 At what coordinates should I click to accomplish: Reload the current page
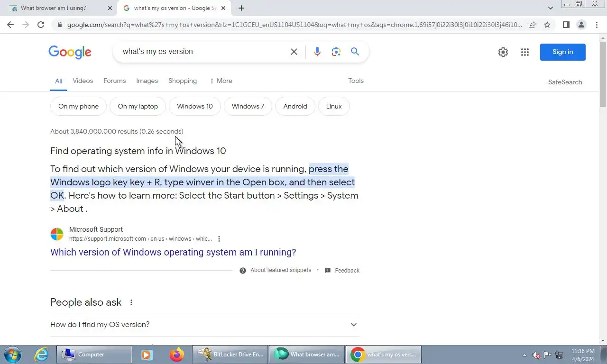point(41,25)
